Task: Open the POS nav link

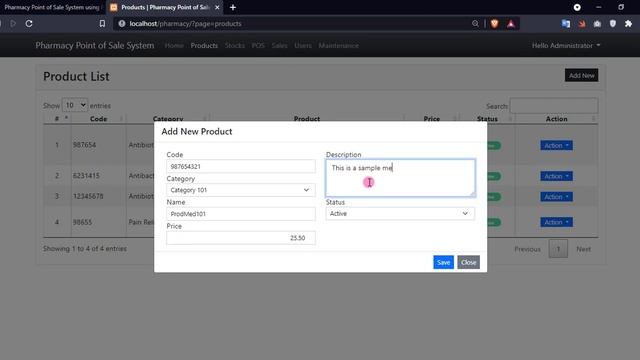Action: tap(258, 45)
